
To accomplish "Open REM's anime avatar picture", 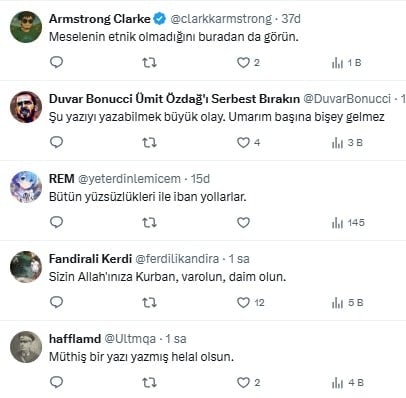I will pyautogui.click(x=26, y=187).
